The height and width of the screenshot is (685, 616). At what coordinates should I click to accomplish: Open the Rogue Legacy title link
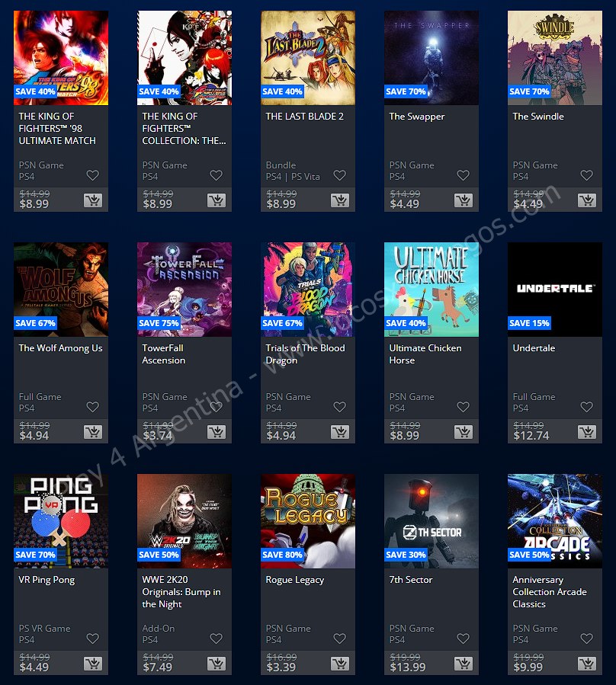(x=295, y=580)
